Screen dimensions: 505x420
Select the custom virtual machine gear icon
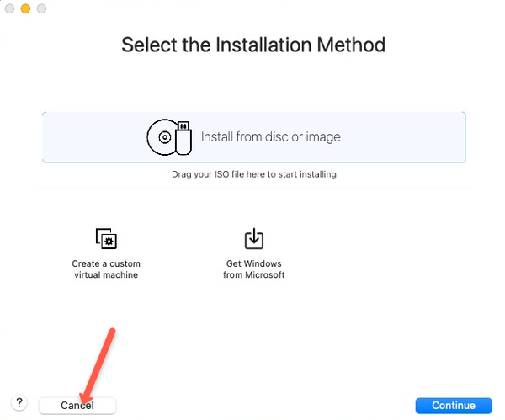pos(106,239)
